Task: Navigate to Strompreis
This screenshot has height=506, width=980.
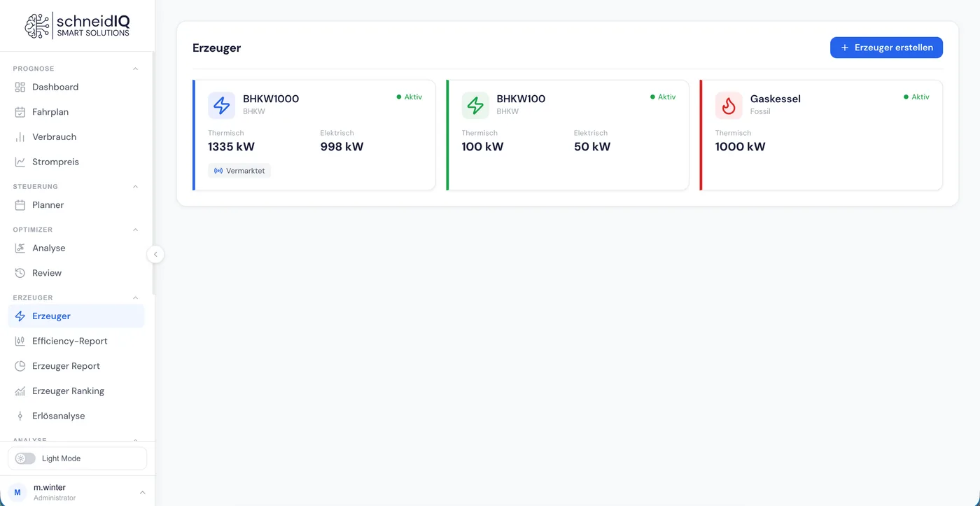Action: [x=76, y=162]
